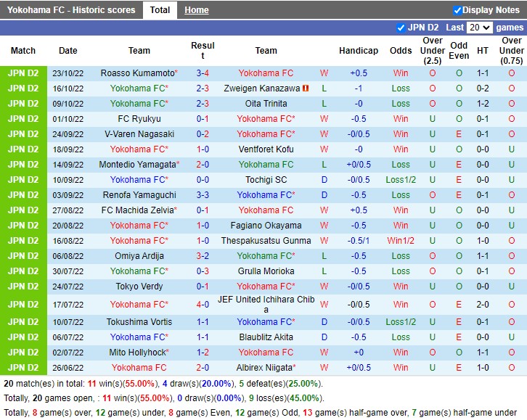Open the Tokyo Verdy team link

point(139,287)
